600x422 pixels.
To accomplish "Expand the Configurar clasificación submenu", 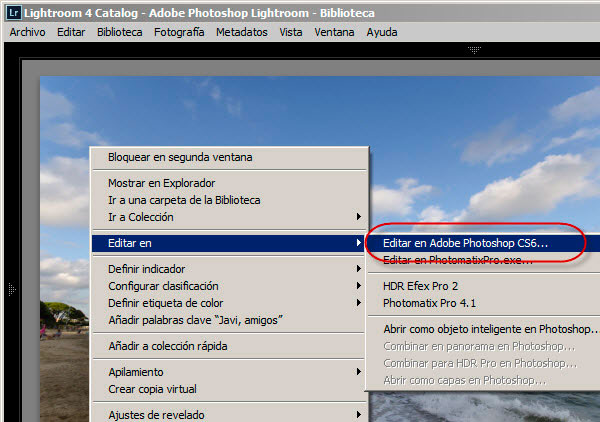I will [x=230, y=286].
